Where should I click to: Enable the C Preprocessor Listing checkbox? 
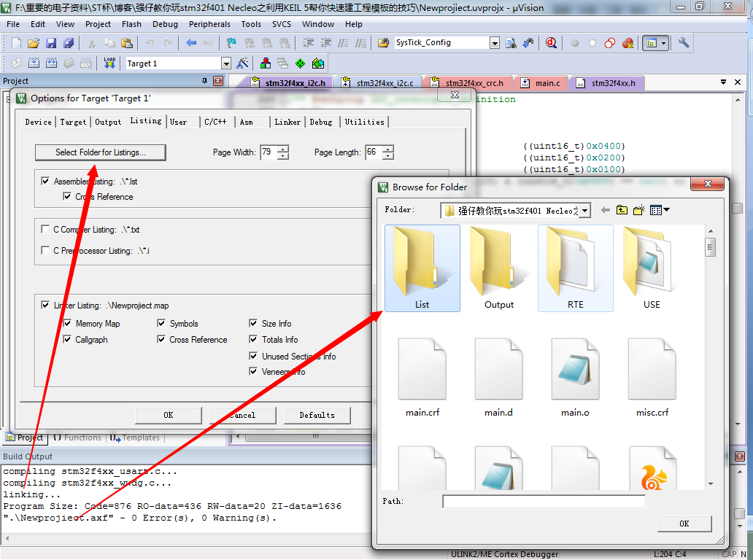point(45,251)
